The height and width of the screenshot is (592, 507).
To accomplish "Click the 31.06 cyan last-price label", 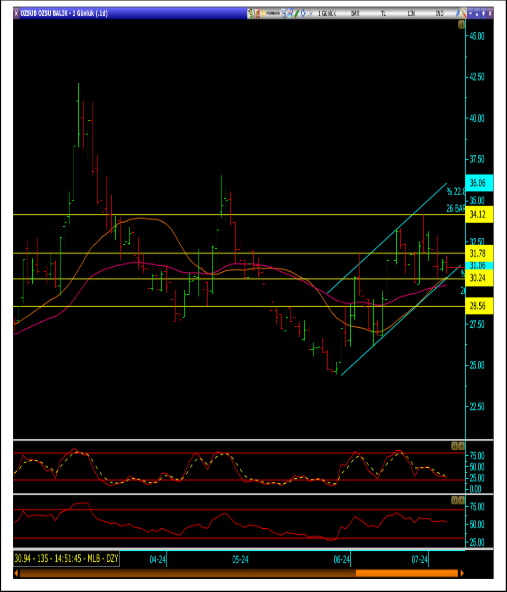I will pyautogui.click(x=479, y=265).
